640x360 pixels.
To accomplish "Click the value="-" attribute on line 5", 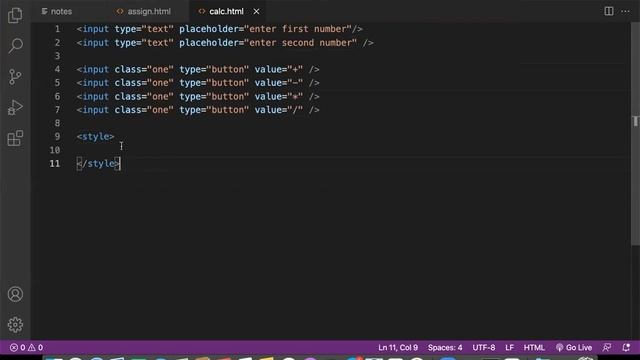I will [279, 83].
